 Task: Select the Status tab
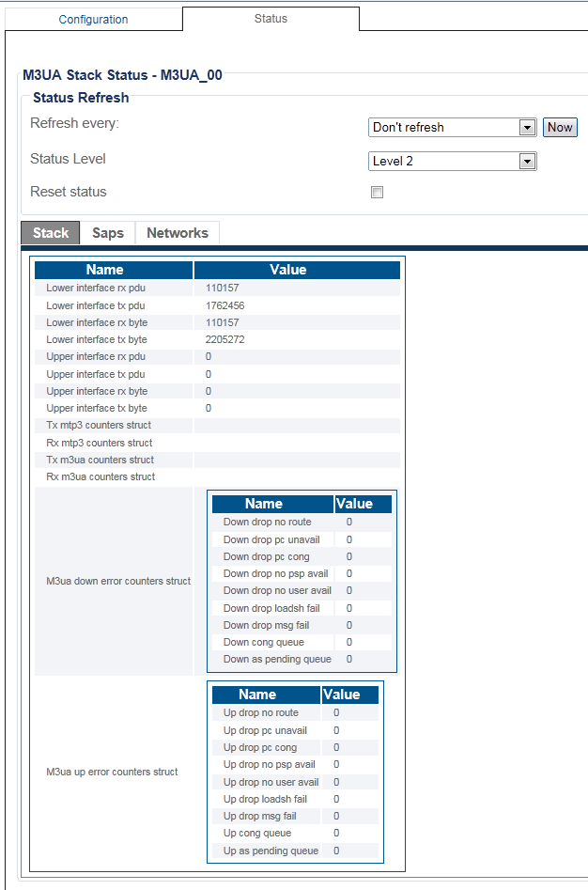pos(271,19)
